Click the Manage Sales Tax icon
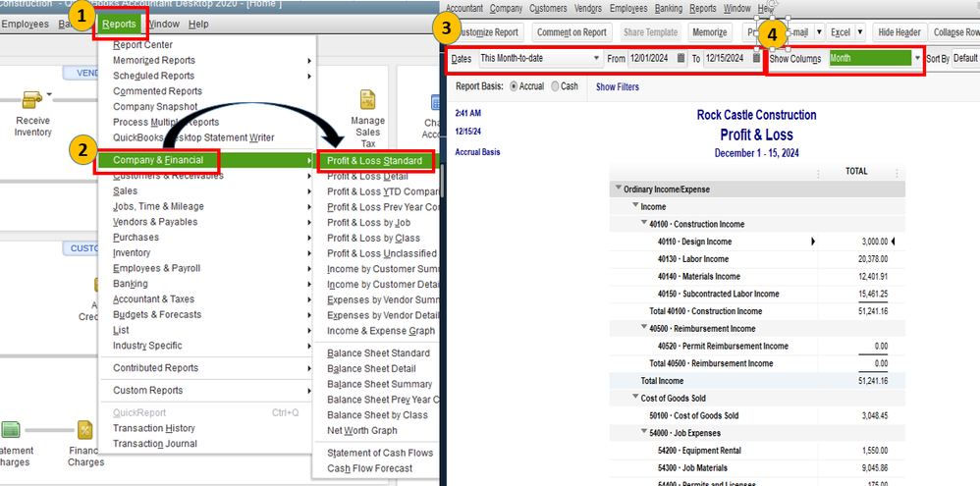Image resolution: width=980 pixels, height=486 pixels. (367, 100)
